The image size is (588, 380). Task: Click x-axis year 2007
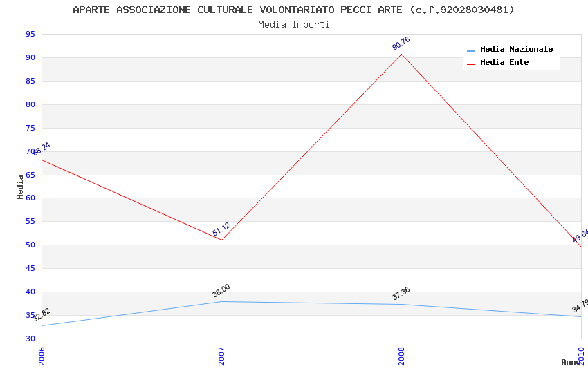point(221,356)
